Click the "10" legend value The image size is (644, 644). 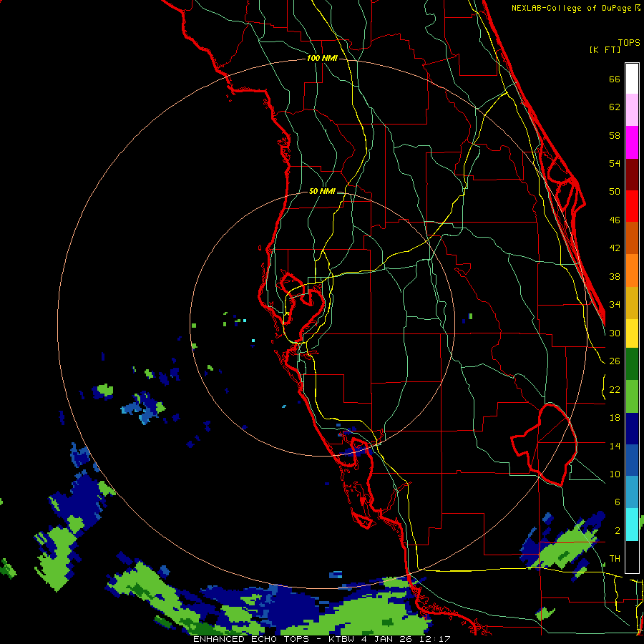pos(615,474)
